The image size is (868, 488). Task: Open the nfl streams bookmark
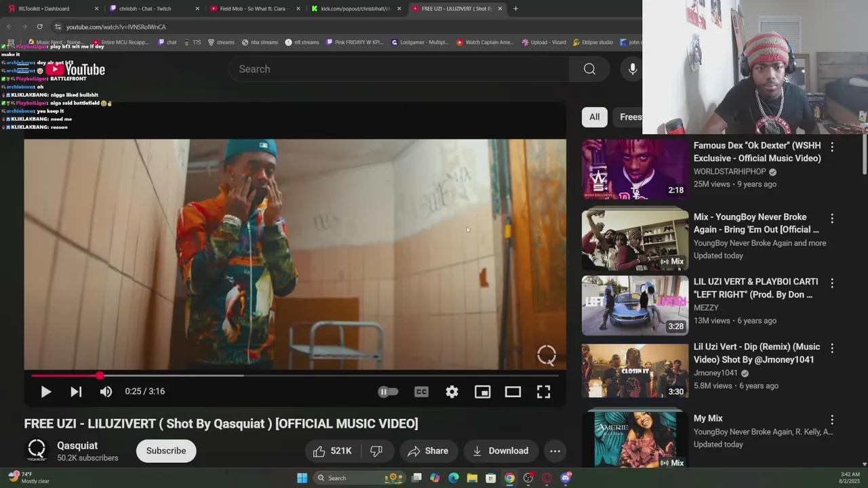[302, 42]
